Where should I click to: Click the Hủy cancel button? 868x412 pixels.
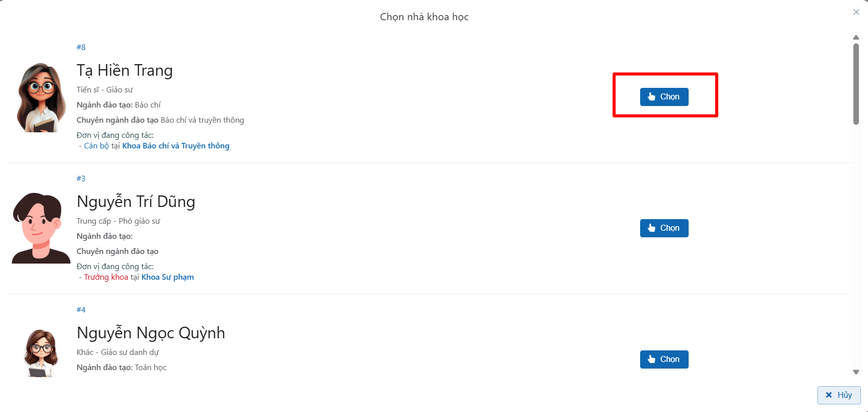coord(839,395)
